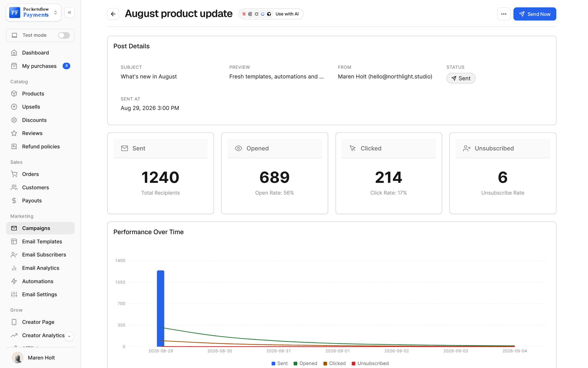Screen dimensions: 588x368
Task: Collapse the sidebar with double chevron
Action: 69,13
